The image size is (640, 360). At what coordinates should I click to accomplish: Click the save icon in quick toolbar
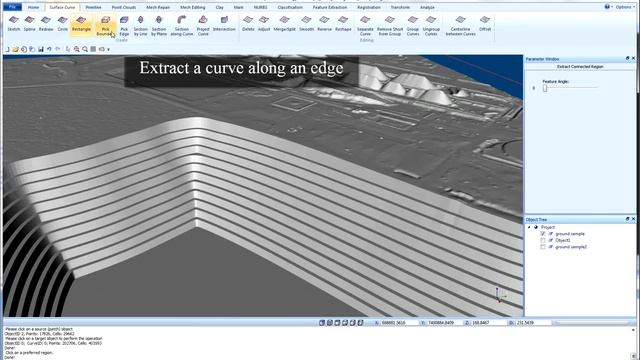click(x=41, y=49)
